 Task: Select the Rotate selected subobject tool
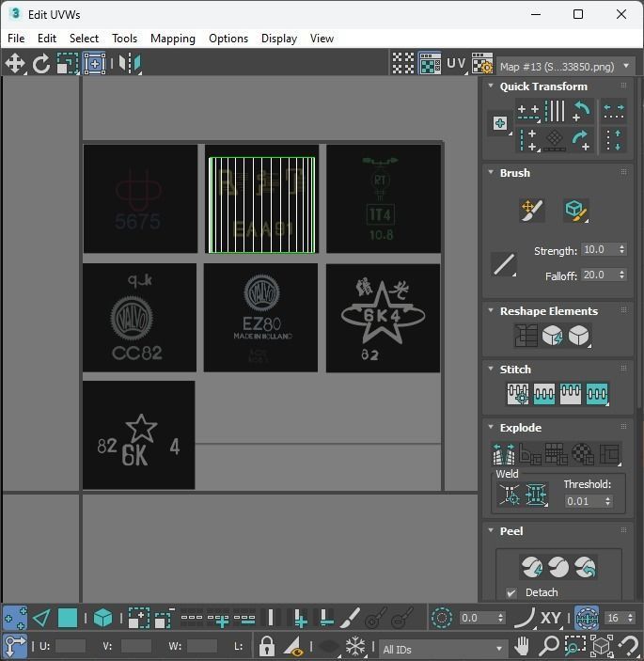click(40, 64)
